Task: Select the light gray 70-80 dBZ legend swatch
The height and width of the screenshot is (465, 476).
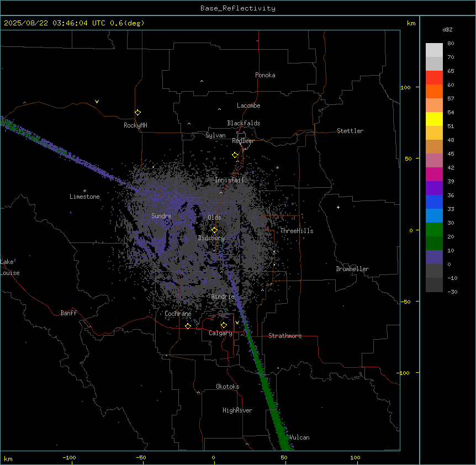Action: coord(434,50)
